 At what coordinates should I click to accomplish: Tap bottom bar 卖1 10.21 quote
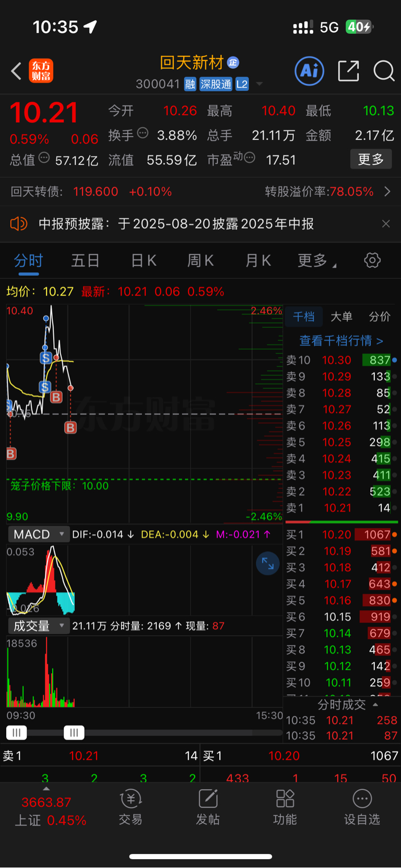[100, 756]
